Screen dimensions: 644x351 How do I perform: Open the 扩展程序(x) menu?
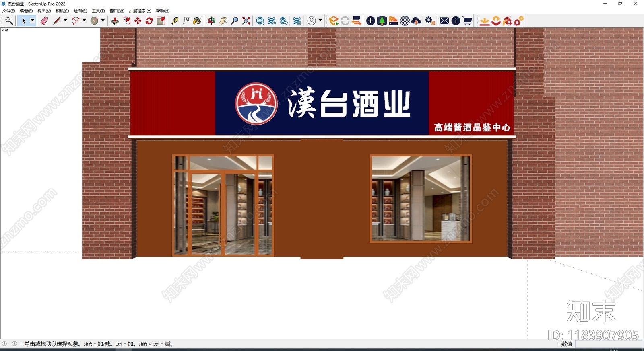pos(140,11)
